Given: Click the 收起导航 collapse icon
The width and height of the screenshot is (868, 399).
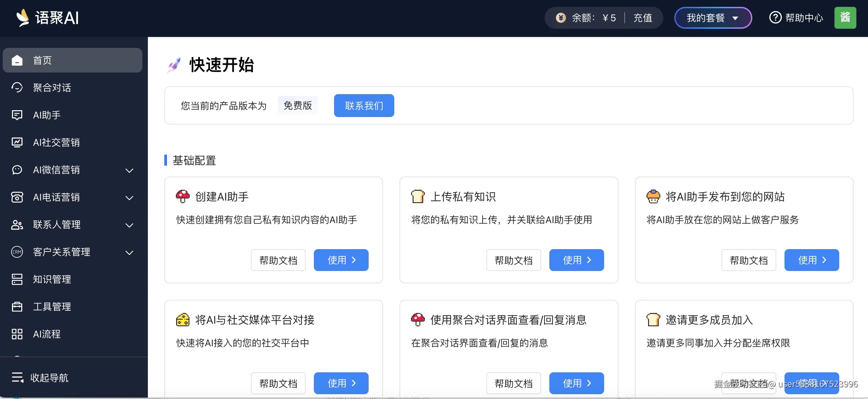Looking at the screenshot, I should (x=17, y=377).
